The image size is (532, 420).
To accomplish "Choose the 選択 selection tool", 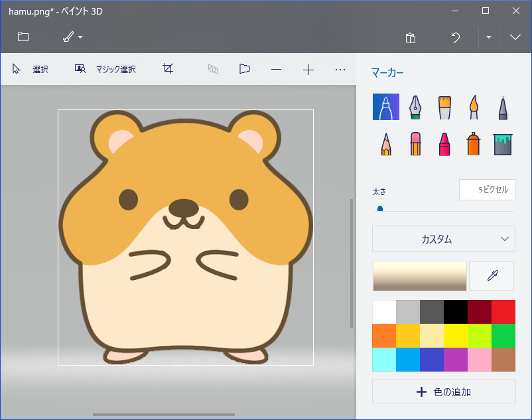I will (31, 69).
